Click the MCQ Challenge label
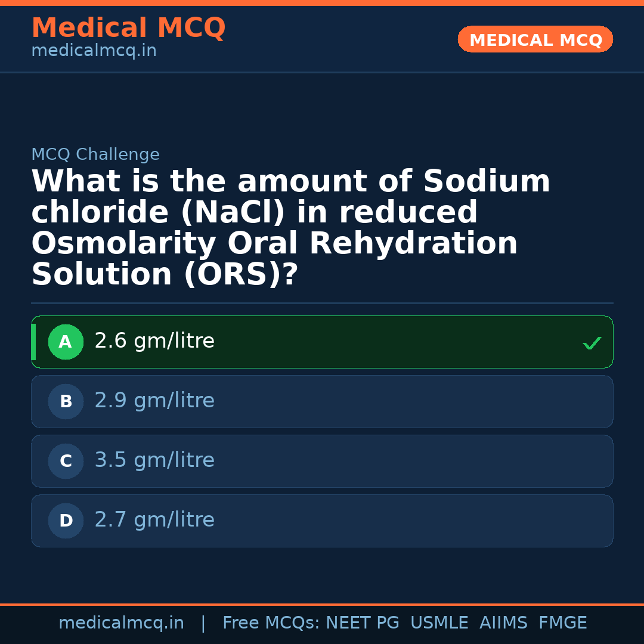644x644 pixels. click(95, 155)
